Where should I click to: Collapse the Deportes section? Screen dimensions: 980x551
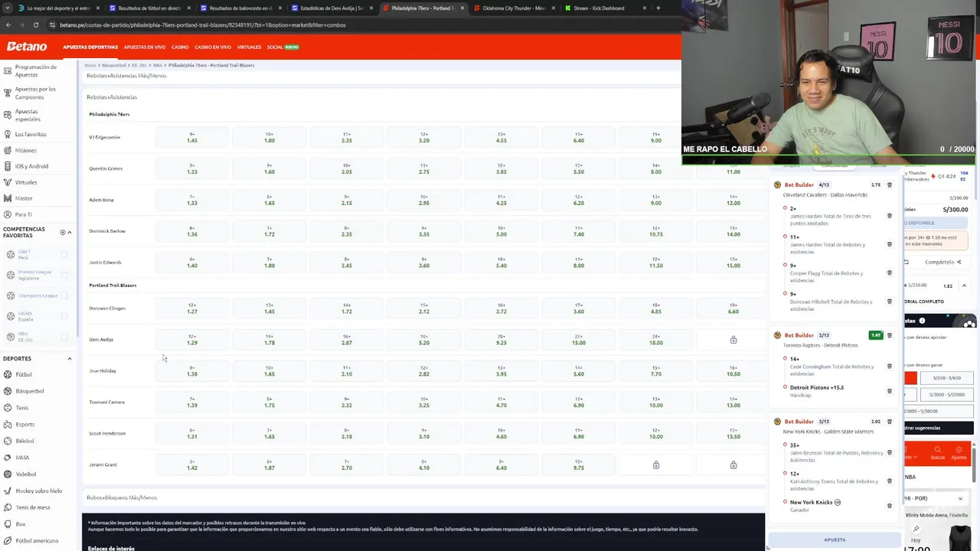point(70,358)
